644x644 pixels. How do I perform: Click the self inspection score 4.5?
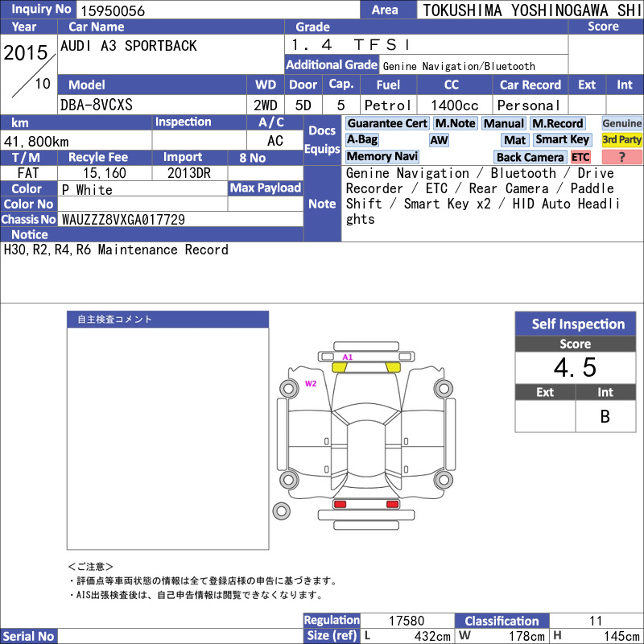575,367
